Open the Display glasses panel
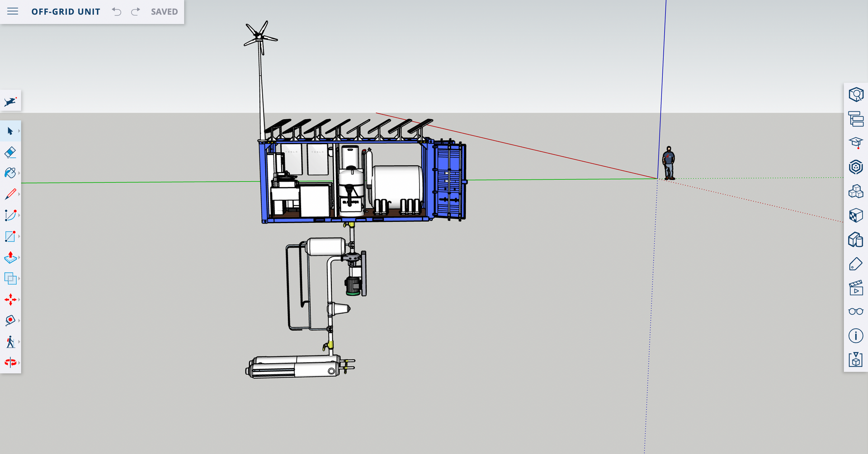This screenshot has width=868, height=454. [856, 312]
